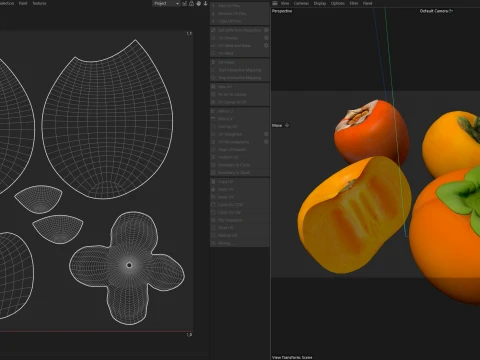Click the Line Up UV icon

[214, 126]
